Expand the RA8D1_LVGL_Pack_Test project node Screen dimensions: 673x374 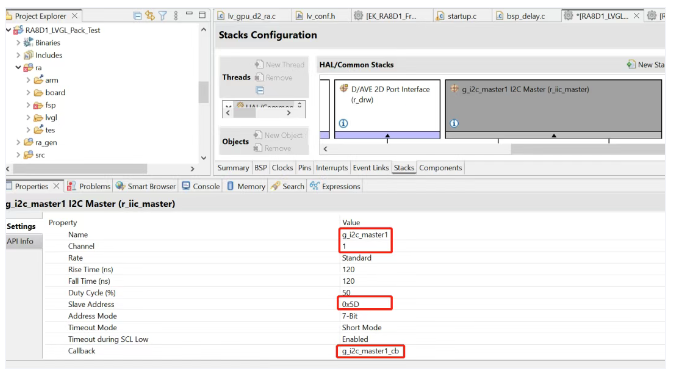9,30
